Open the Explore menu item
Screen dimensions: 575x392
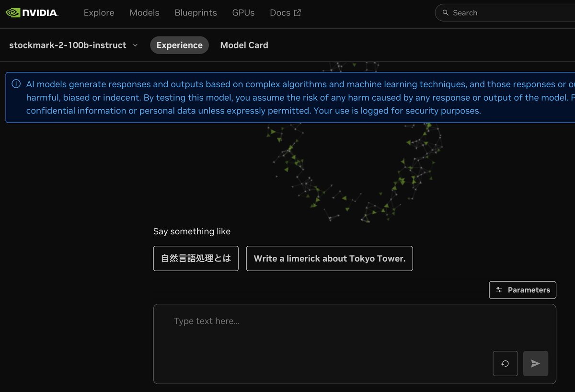point(99,13)
